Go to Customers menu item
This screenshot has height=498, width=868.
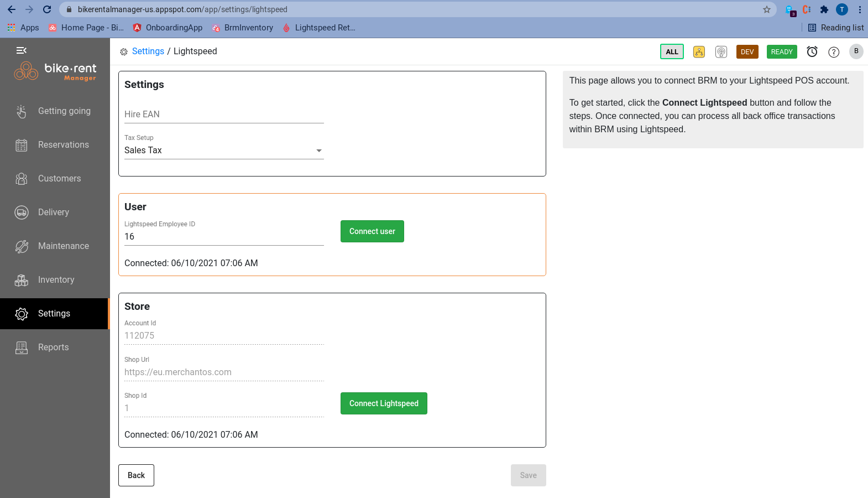tap(55, 179)
